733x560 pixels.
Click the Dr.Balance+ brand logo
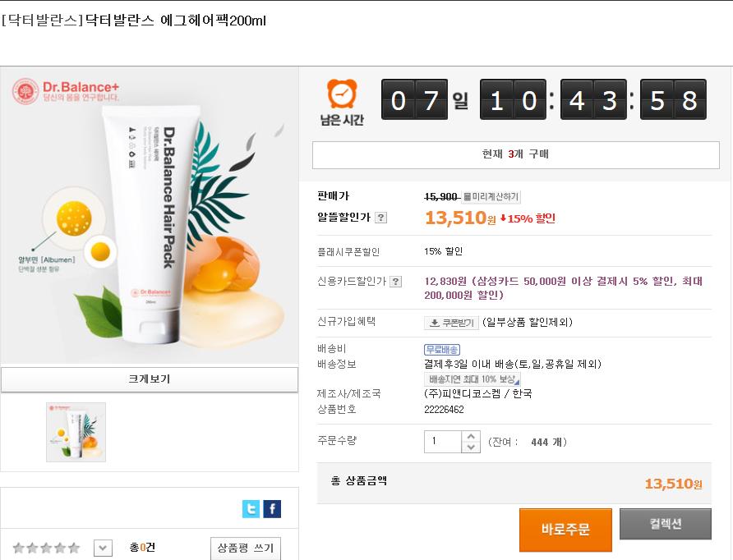pyautogui.click(x=66, y=91)
